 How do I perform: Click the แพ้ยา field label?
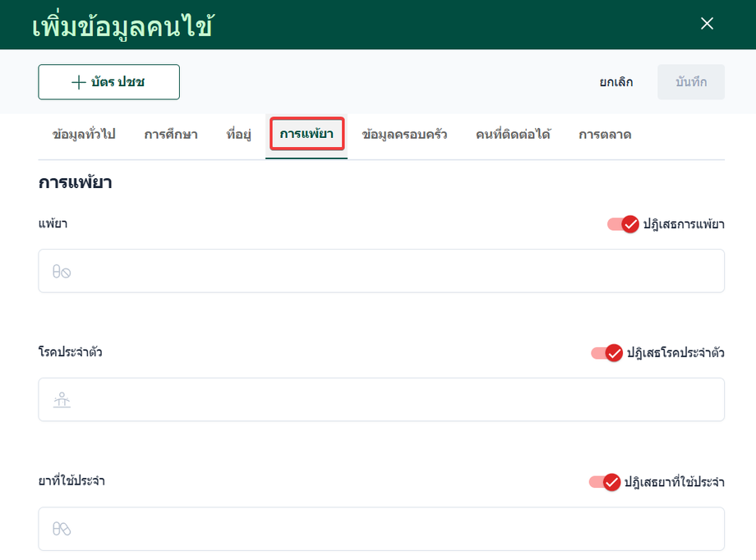click(x=53, y=223)
